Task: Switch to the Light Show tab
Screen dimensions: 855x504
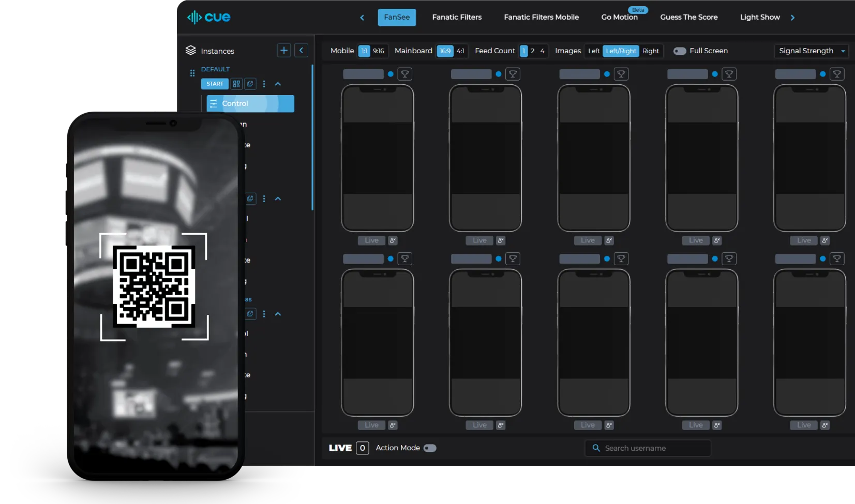Action: (760, 17)
